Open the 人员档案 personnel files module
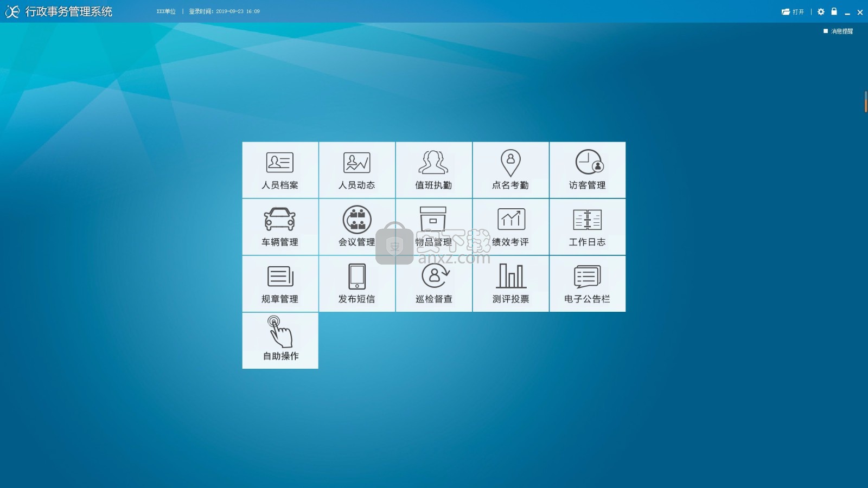The width and height of the screenshot is (868, 488). [280, 170]
